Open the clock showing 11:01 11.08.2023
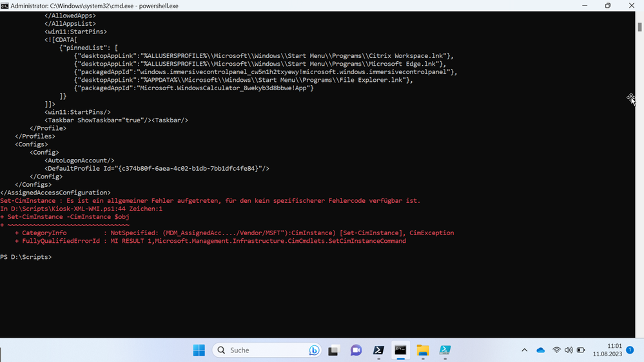 point(607,350)
